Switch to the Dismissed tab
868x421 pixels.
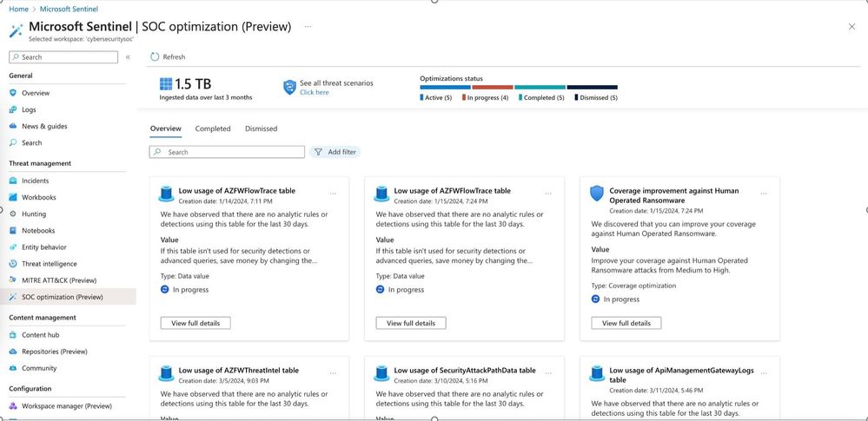click(262, 128)
